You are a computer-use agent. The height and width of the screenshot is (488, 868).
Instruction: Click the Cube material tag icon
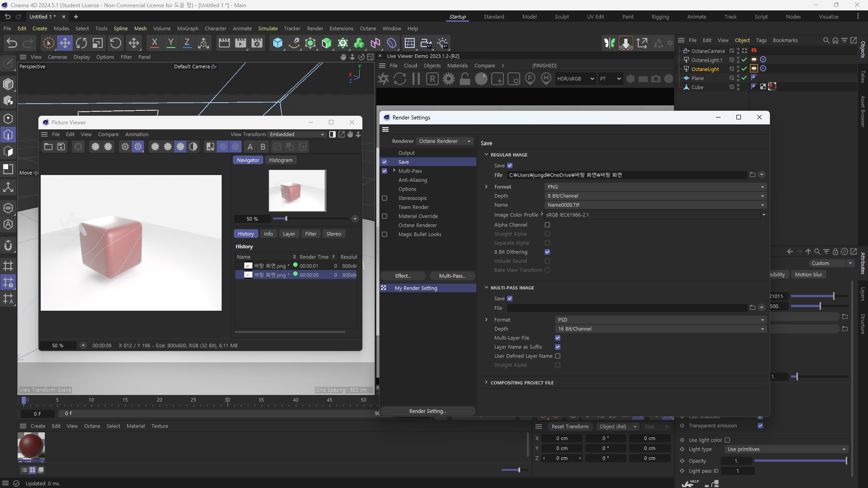(772, 86)
